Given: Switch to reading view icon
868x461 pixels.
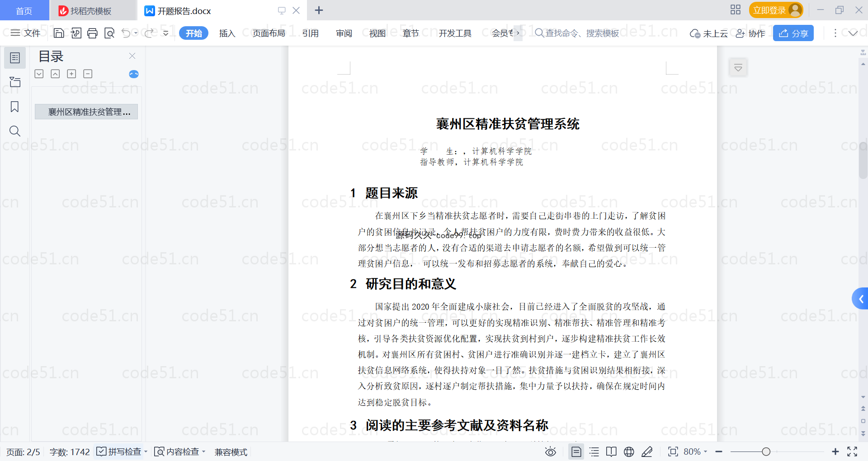Looking at the screenshot, I should pos(611,452).
